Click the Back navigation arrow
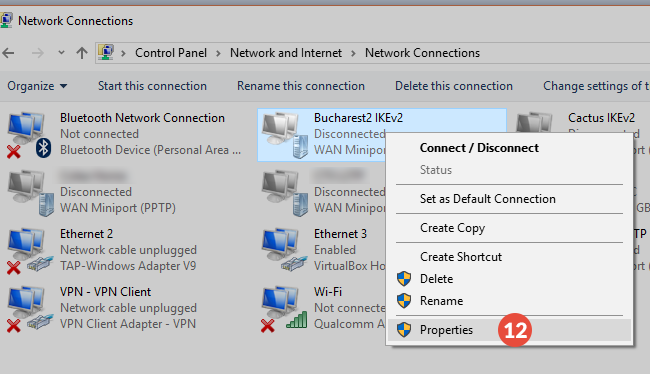Viewport: 650px width, 374px height. pos(8,53)
